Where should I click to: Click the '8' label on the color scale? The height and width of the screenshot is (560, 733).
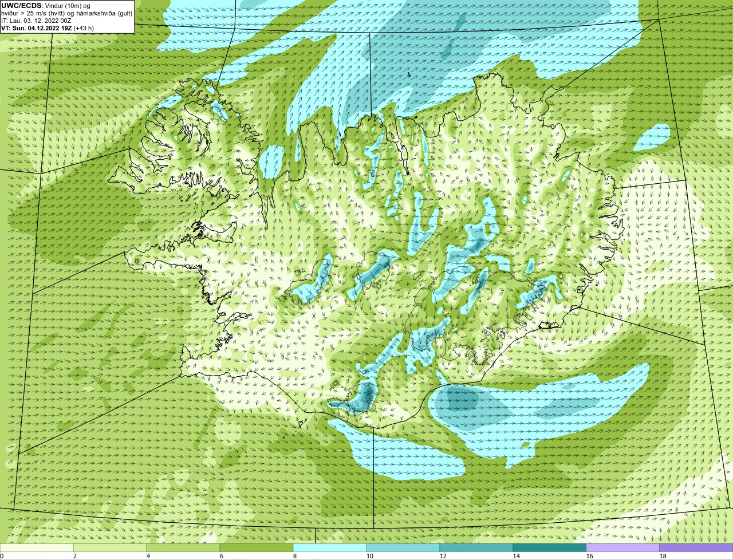point(295,556)
